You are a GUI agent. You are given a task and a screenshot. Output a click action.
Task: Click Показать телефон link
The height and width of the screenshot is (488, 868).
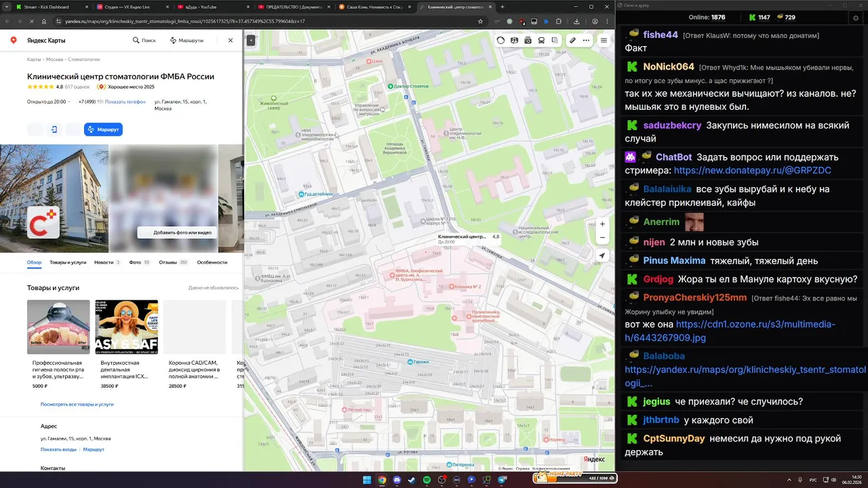[125, 102]
